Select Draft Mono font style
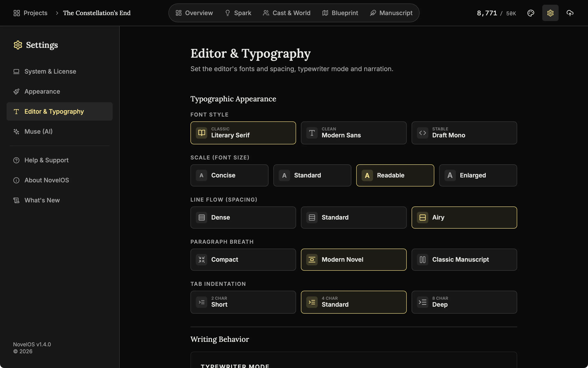Viewport: 588px width, 368px height. [464, 133]
